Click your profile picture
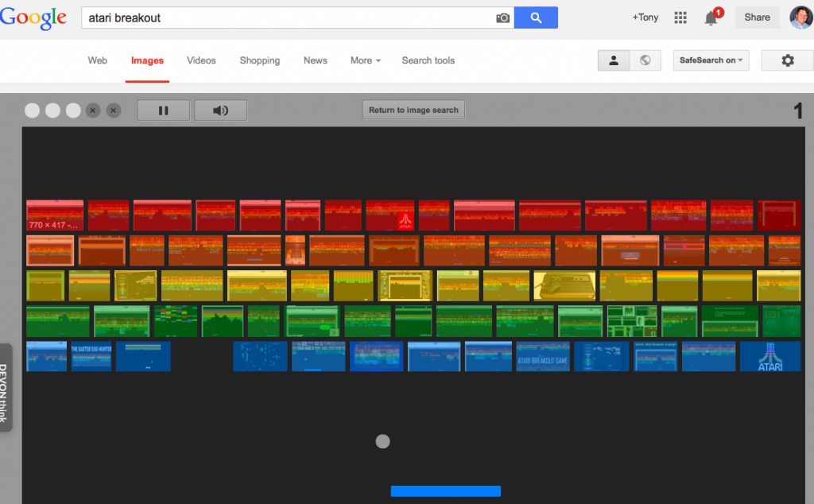This screenshot has height=504, width=814. pos(801,17)
